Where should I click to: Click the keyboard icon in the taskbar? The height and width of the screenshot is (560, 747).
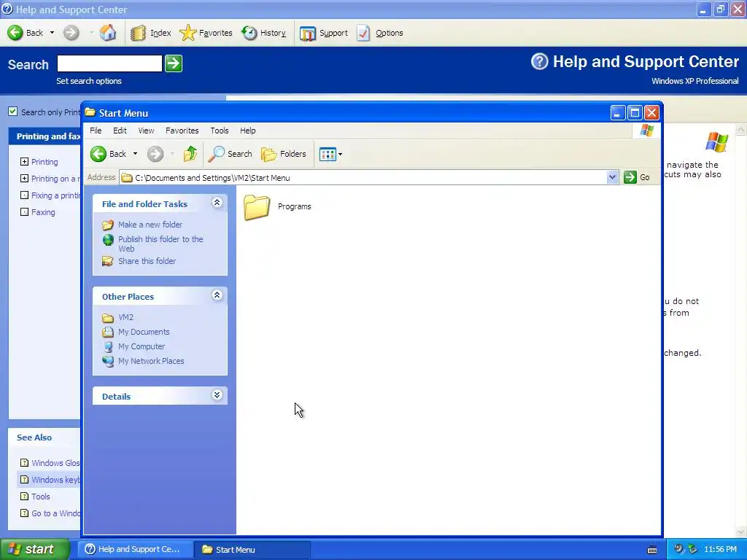click(x=652, y=550)
